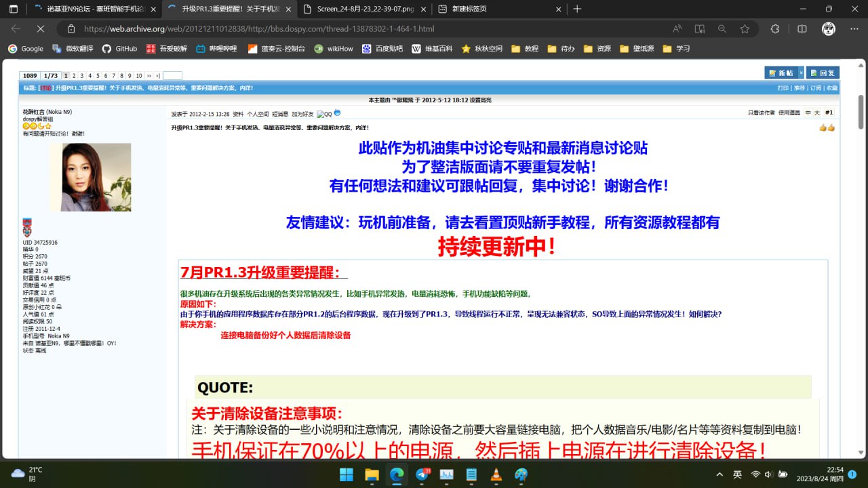Switch to 升级PR1.3重要提醒 tab
The width and height of the screenshot is (868, 488).
[229, 9]
